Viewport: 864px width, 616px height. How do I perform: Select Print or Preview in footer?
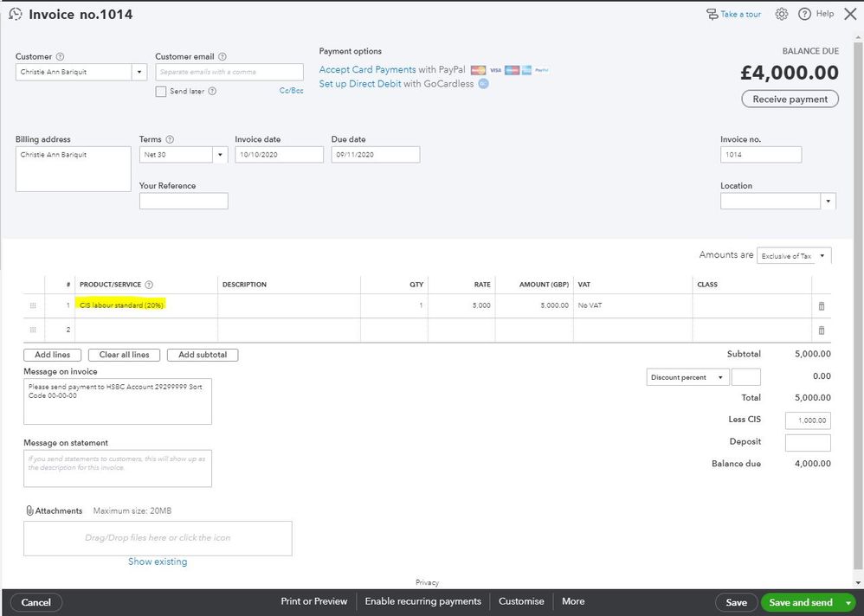click(x=313, y=601)
